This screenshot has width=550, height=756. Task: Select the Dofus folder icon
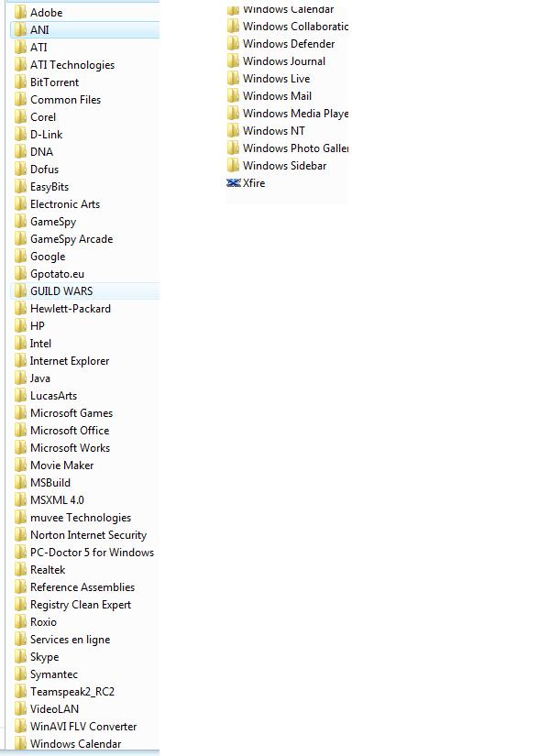pyautogui.click(x=20, y=170)
